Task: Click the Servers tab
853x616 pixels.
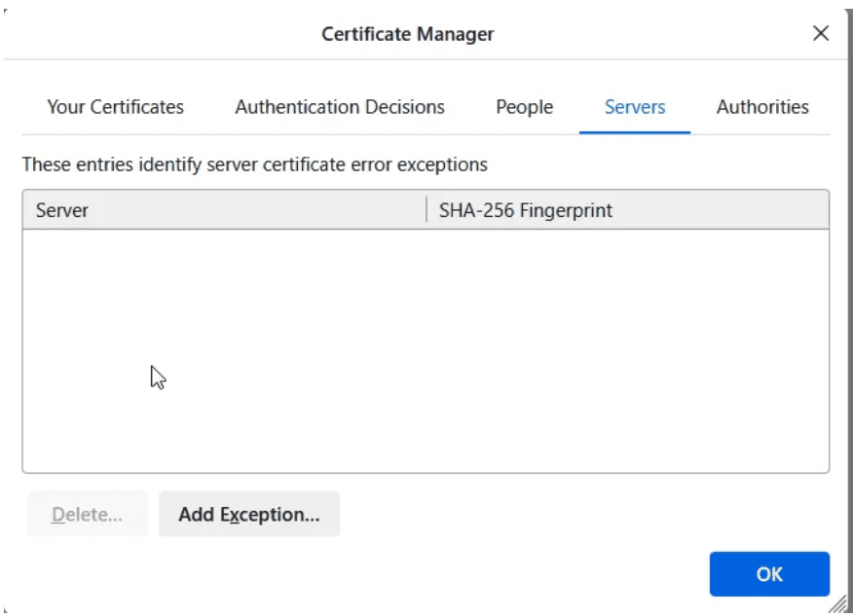Action: (x=635, y=107)
